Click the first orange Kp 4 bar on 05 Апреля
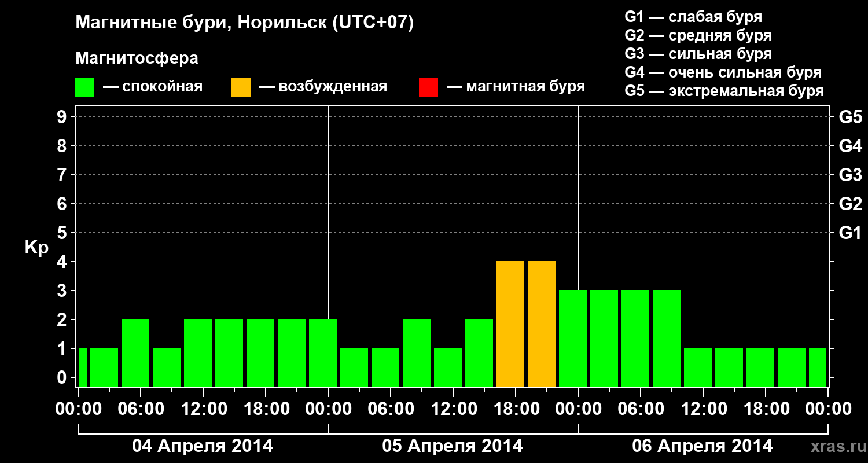868x463 pixels. coord(510,324)
